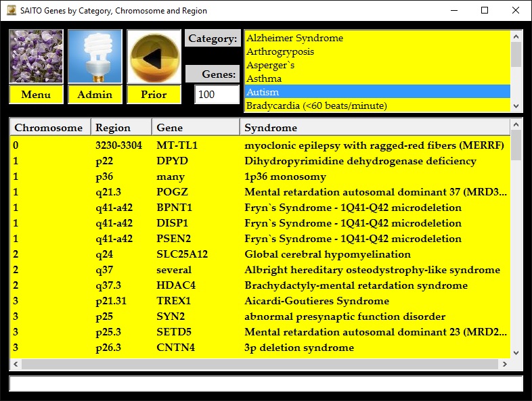Click the golden back arrow icon

pos(154,57)
